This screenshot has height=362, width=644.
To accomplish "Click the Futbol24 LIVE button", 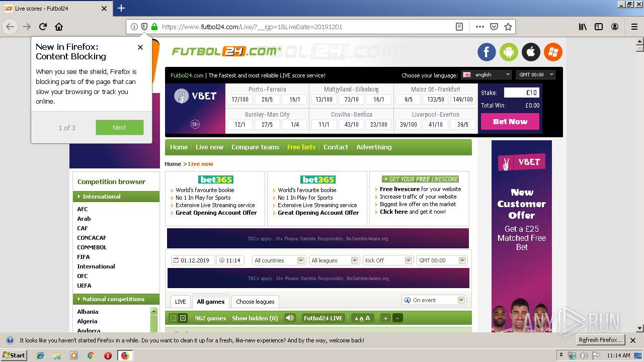I will click(x=323, y=318).
